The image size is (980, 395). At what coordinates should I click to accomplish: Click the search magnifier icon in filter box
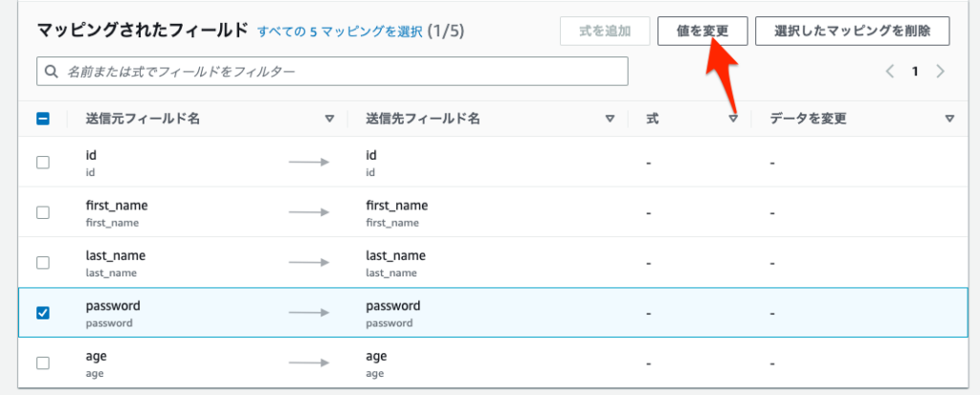click(x=52, y=72)
